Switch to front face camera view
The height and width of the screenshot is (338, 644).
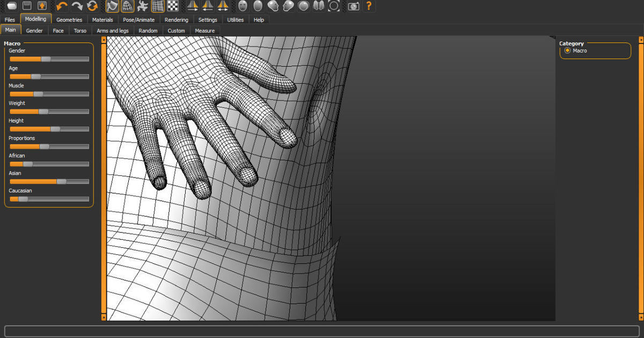pos(243,6)
